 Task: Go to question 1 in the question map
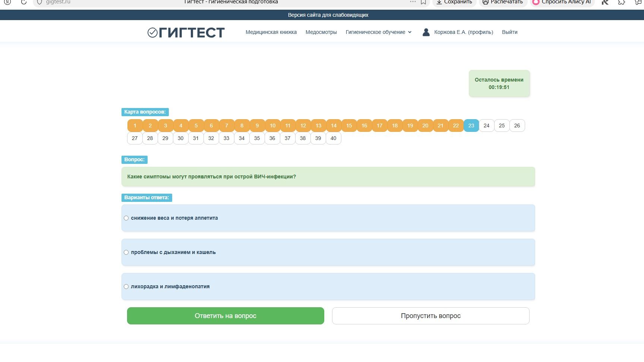[x=135, y=126]
